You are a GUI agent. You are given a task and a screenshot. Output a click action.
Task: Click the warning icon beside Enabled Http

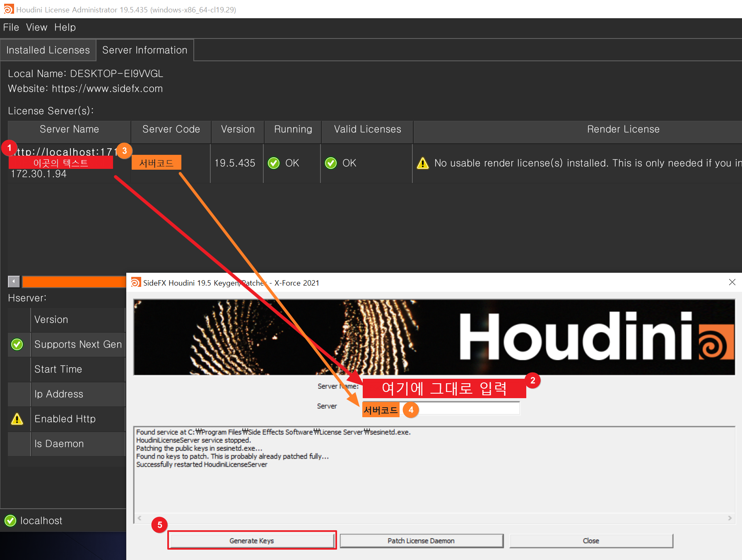(x=17, y=419)
